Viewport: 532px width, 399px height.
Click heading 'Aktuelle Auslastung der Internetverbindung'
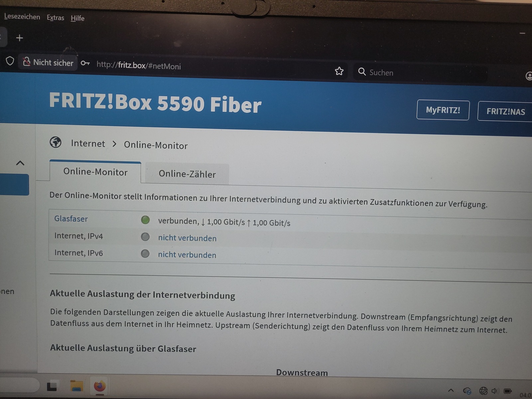(x=143, y=295)
